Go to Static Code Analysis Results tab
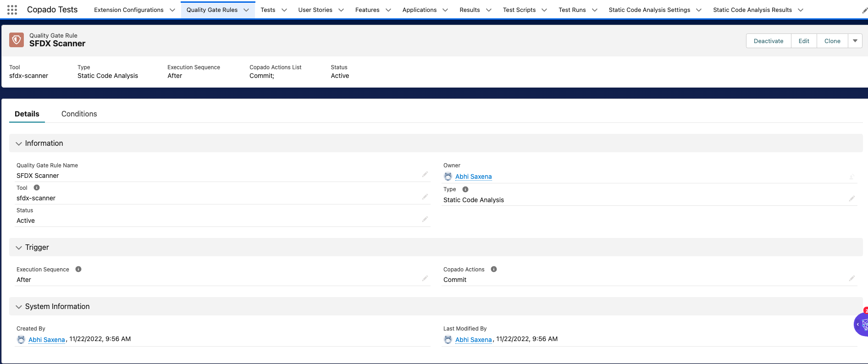 coord(752,10)
